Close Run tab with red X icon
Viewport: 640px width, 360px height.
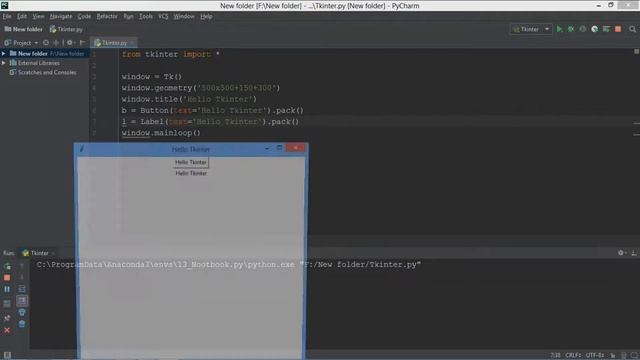coord(7,330)
